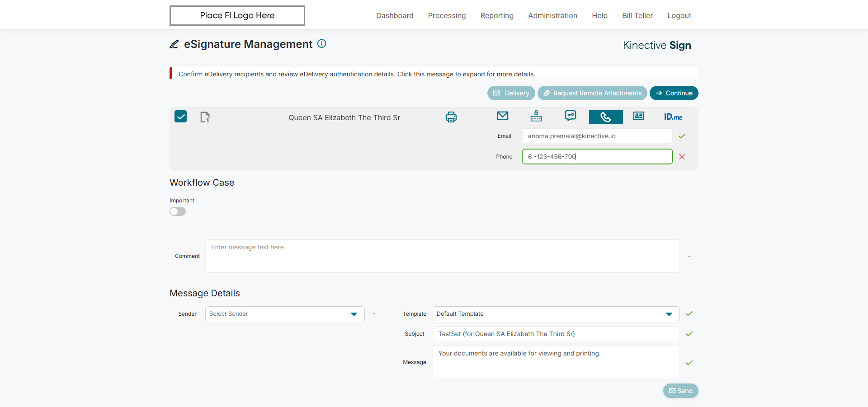Click into the Phone number field
868x407 pixels.
597,157
